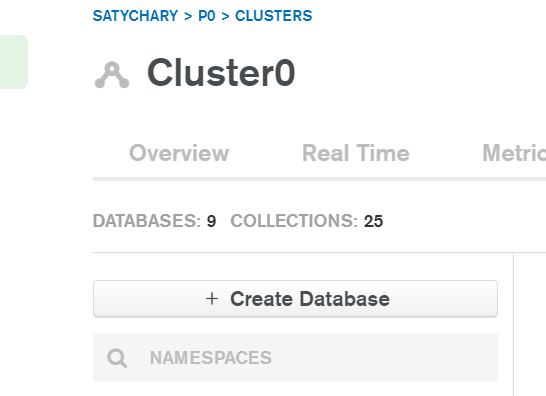
Task: Select the green highlighted sidebar item
Action: coord(14,62)
